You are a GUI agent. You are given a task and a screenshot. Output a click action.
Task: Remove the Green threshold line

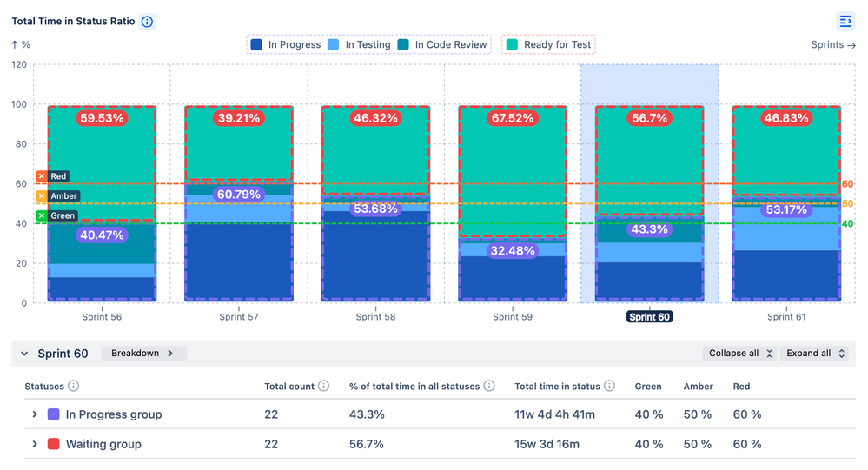42,216
